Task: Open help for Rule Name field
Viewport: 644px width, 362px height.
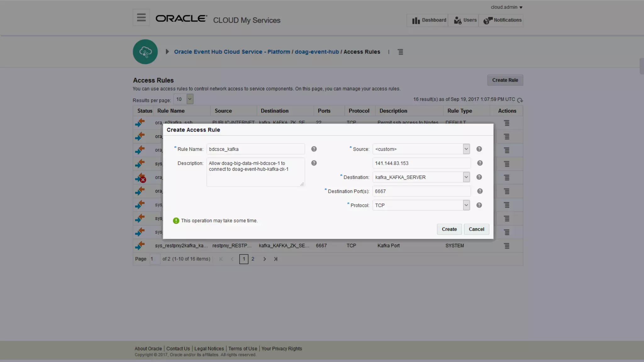Action: pos(314,149)
